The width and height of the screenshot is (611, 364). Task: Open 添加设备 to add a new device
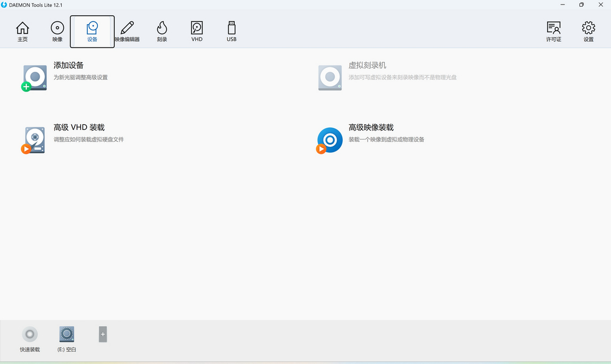68,65
